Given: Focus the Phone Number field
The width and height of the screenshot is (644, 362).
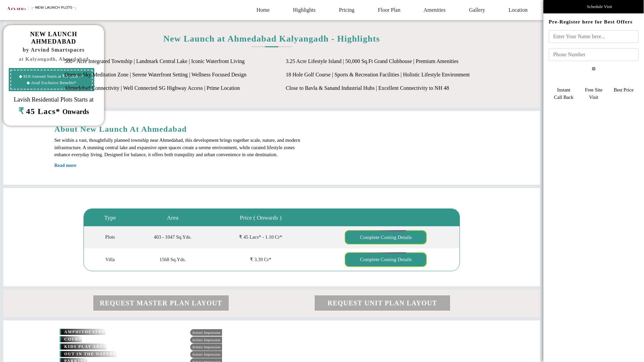Looking at the screenshot, I should (x=593, y=55).
